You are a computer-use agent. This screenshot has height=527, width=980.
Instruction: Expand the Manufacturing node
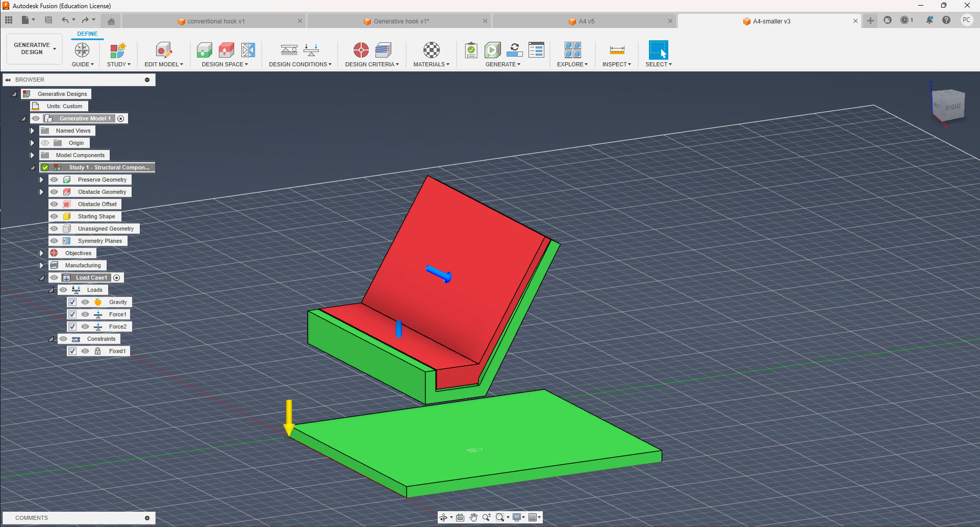click(41, 265)
